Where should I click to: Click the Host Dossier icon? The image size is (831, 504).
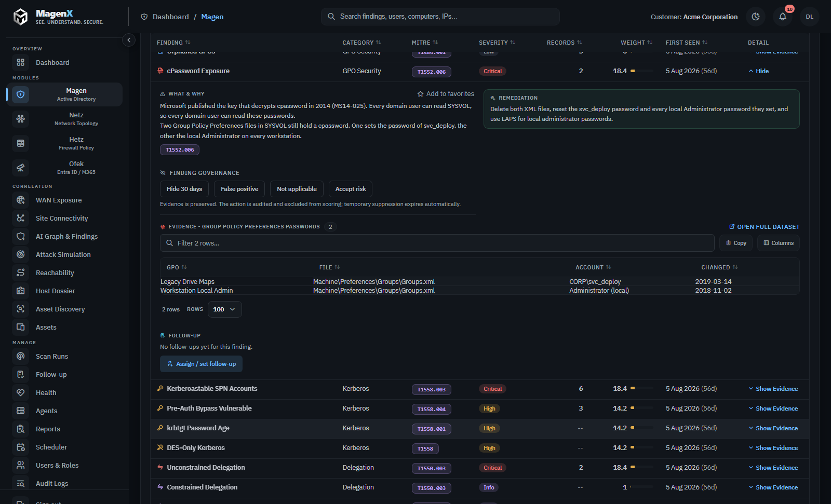click(21, 291)
